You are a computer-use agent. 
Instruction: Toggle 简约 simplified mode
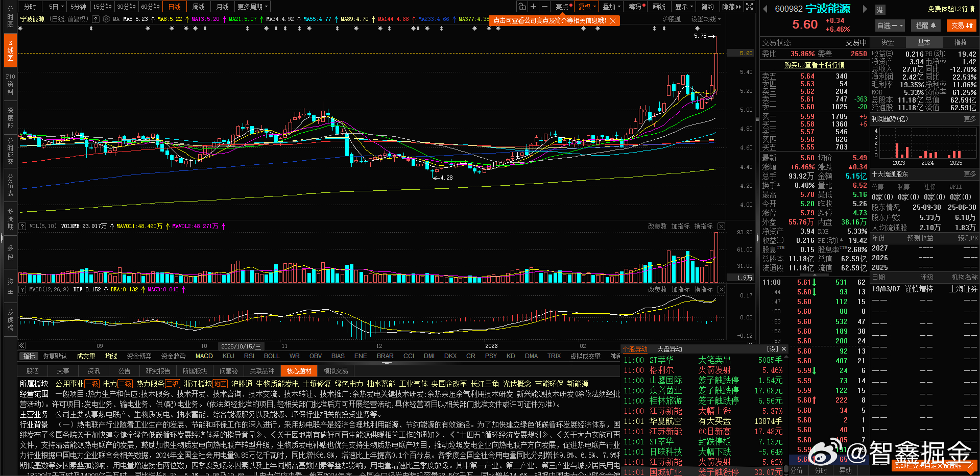708,7
